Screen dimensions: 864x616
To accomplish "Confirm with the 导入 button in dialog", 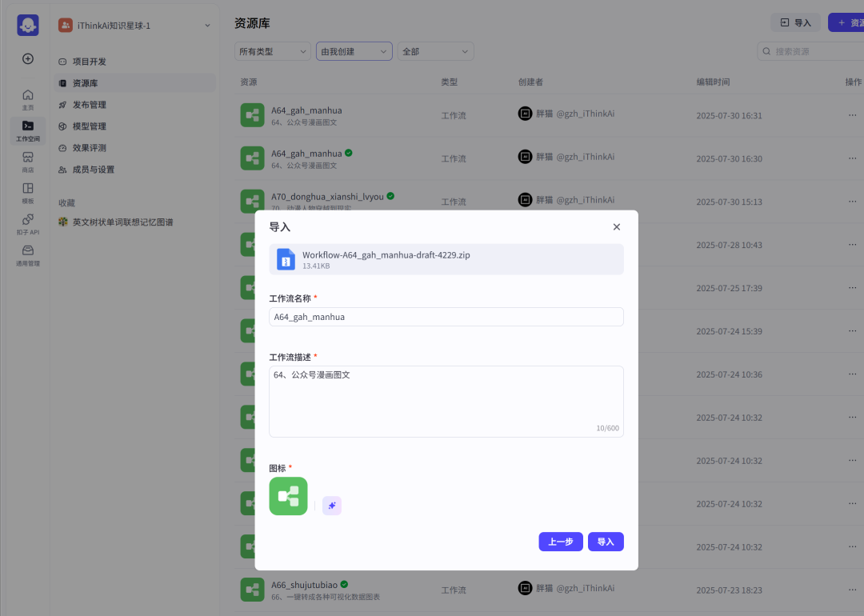I will pyautogui.click(x=606, y=542).
